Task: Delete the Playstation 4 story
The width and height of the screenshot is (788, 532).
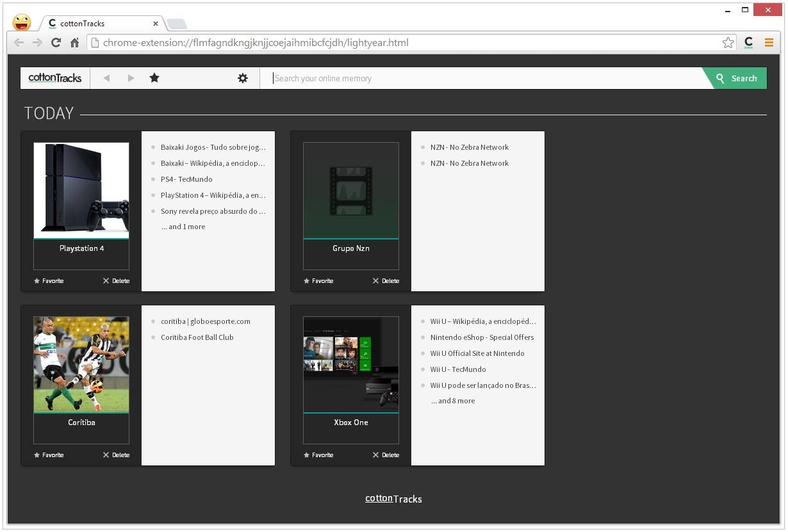Action: [116, 281]
